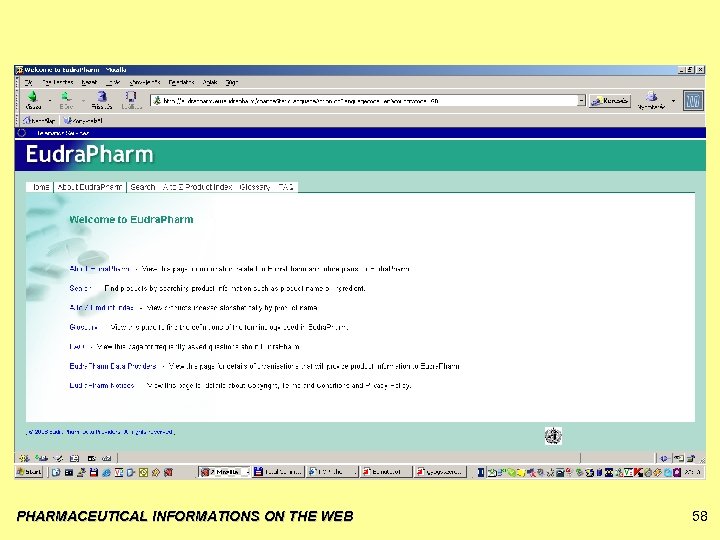Viewport: 720px width, 540px height.
Task: Click the Mozilla throbber logo at toolbar end
Action: pos(693,101)
